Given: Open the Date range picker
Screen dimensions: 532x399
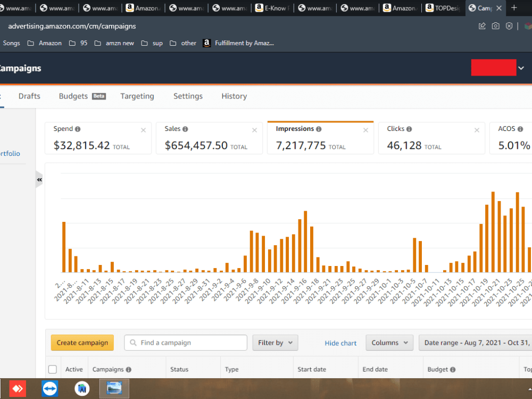Looking at the screenshot, I should tap(475, 343).
